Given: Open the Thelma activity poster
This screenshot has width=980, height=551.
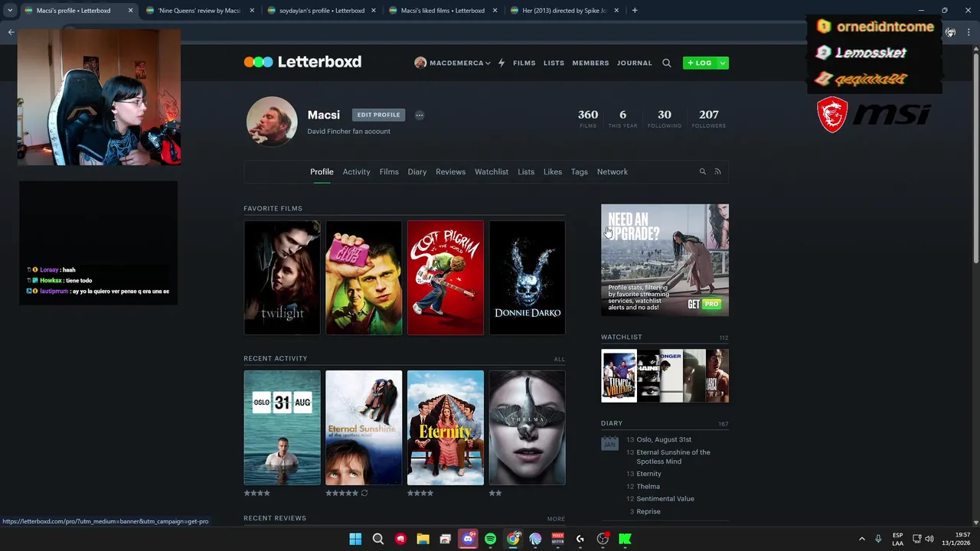Looking at the screenshot, I should point(528,428).
